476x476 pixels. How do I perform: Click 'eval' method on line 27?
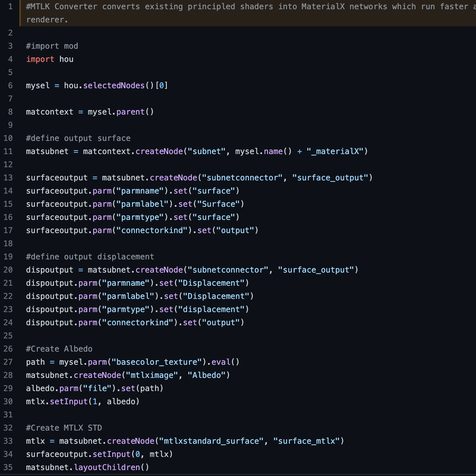(221, 362)
